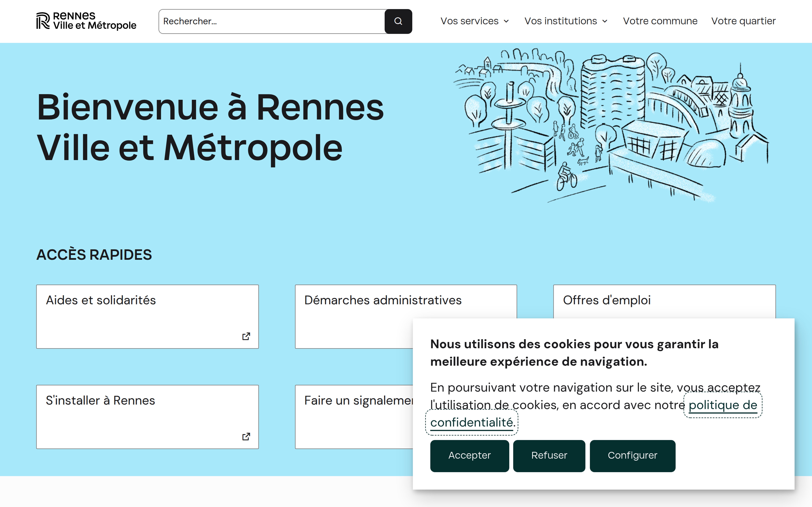The image size is (812, 507).
Task: Expand the Vos institutions chevron
Action: point(605,21)
